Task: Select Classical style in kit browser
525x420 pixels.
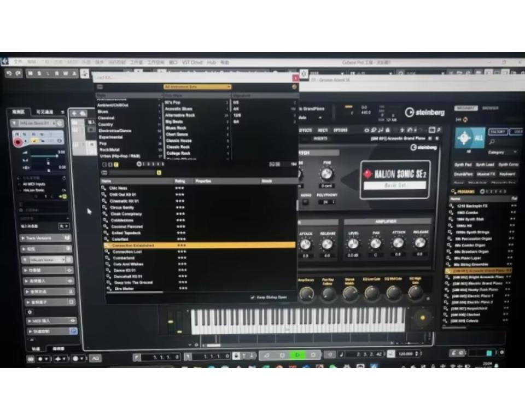Action: (106, 118)
